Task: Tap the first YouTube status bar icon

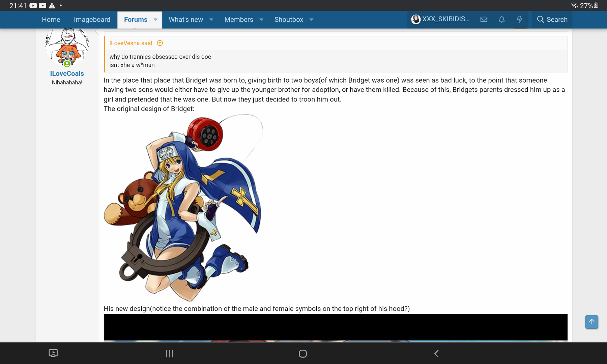Action: pos(33,5)
